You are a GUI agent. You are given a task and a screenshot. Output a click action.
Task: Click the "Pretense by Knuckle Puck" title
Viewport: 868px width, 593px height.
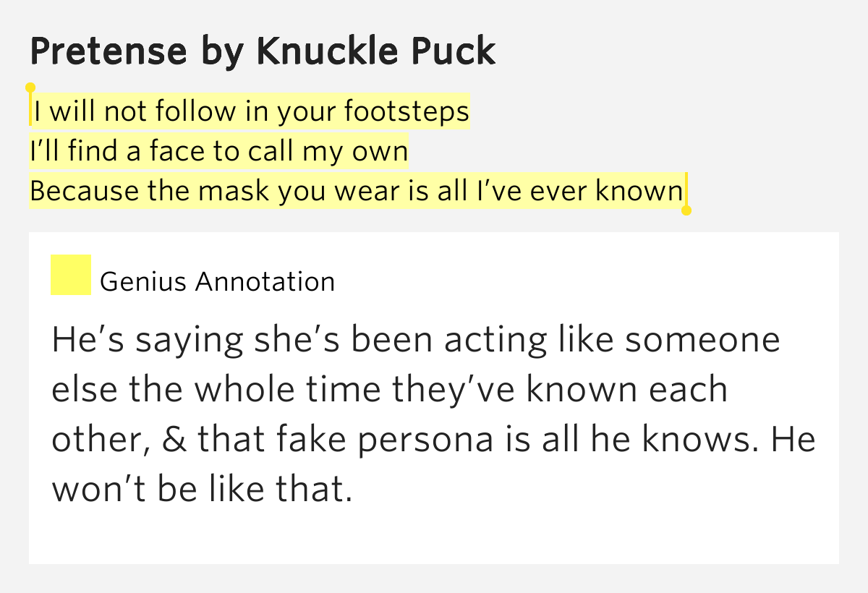coord(263,51)
